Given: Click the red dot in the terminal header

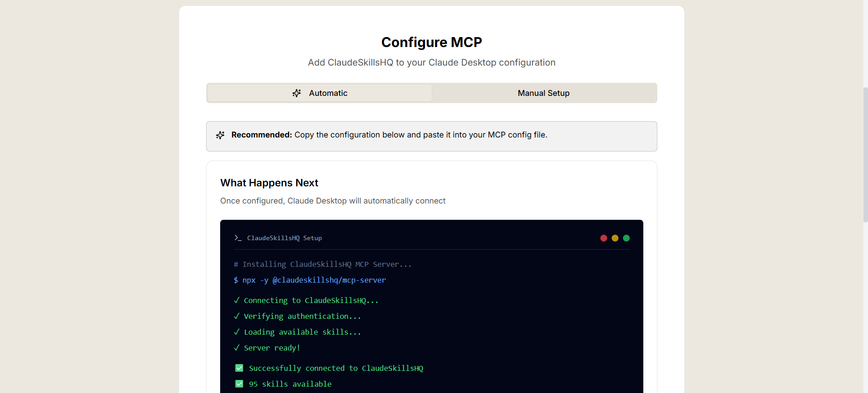Looking at the screenshot, I should coord(604,238).
